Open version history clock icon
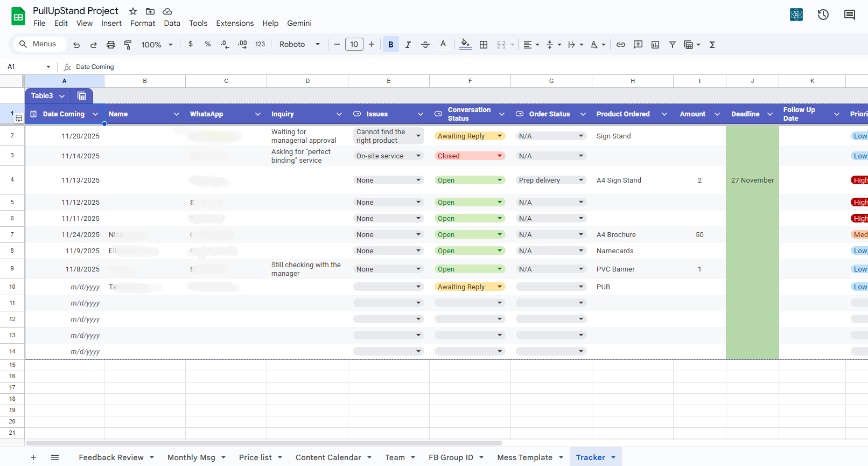 [x=823, y=15]
